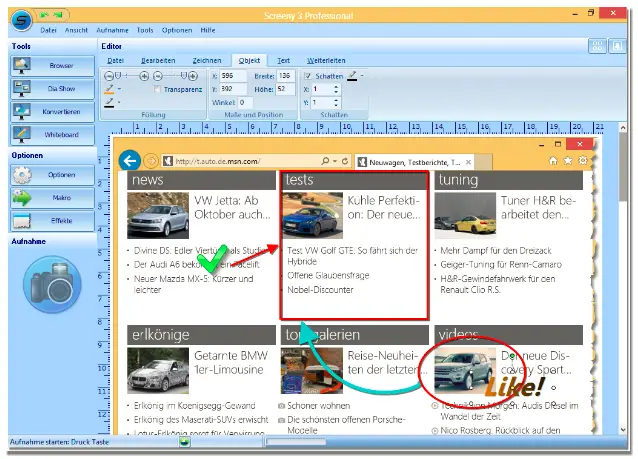Click the 'Füllung' group label
This screenshot has width=638, height=459.
153,115
